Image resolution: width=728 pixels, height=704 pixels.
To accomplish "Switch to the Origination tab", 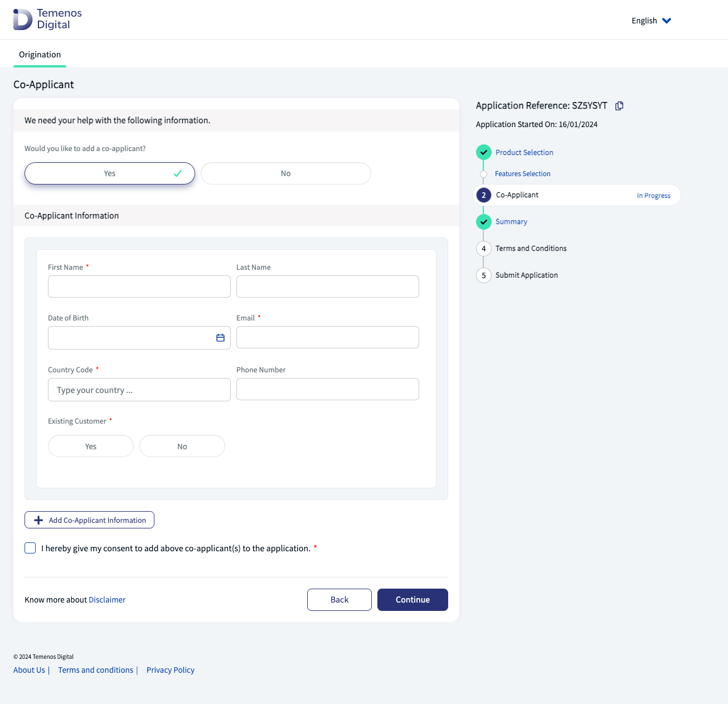I will [40, 55].
